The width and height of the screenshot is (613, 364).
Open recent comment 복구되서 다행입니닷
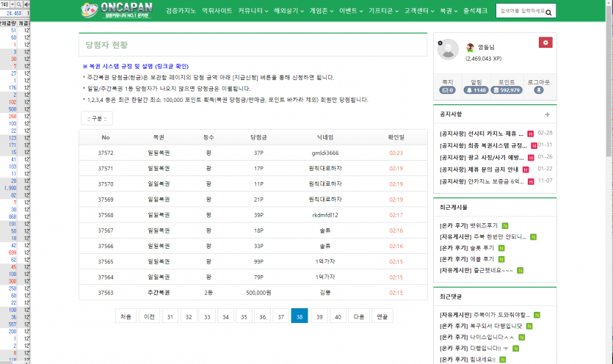pyautogui.click(x=481, y=326)
